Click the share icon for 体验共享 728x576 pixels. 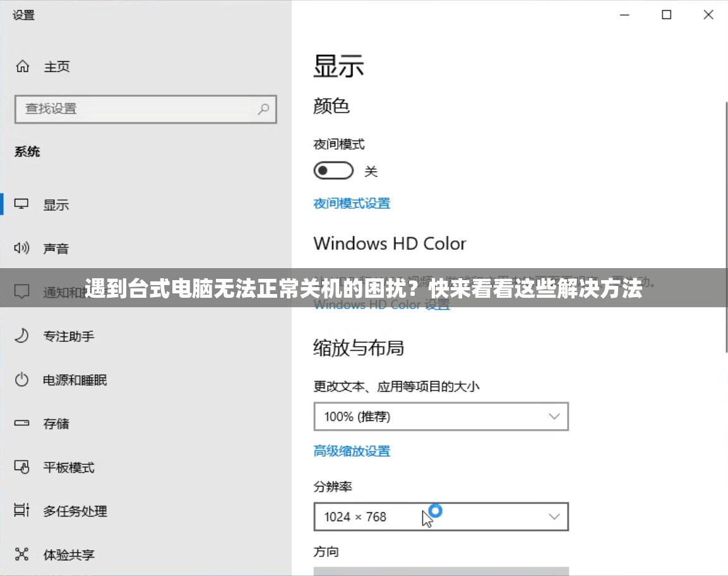21,554
